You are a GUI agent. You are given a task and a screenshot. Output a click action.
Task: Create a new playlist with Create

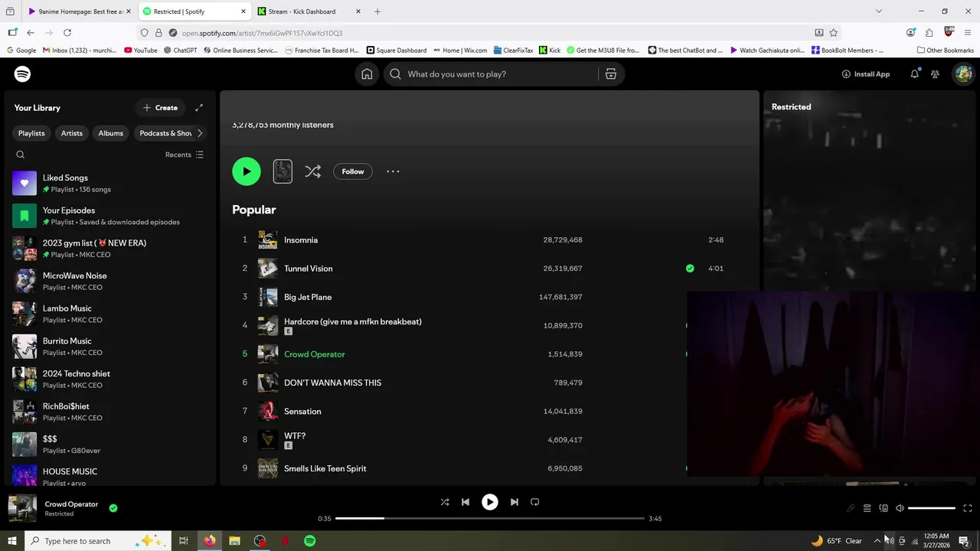[x=160, y=108]
